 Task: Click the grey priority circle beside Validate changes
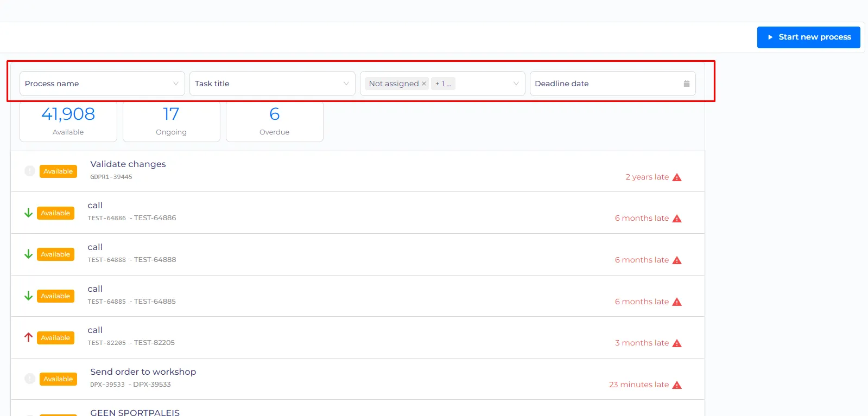[x=30, y=171]
